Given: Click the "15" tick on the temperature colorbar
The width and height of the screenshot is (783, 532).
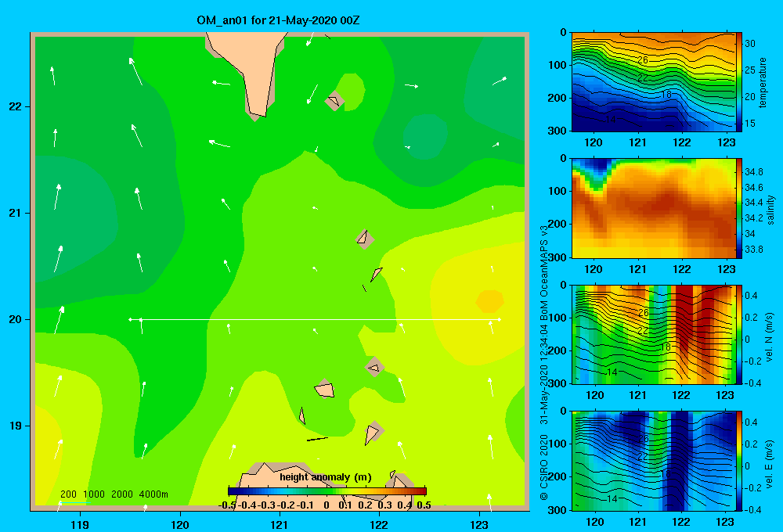Looking at the screenshot, I should 750,124.
